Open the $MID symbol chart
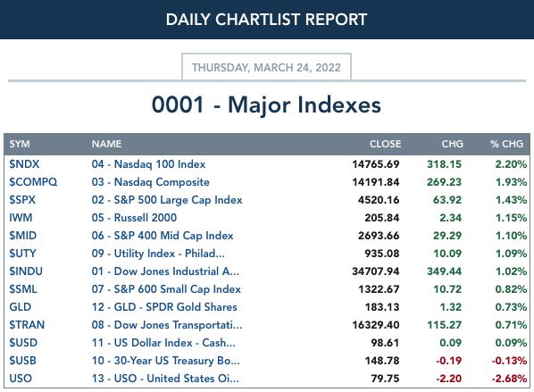 23,236
